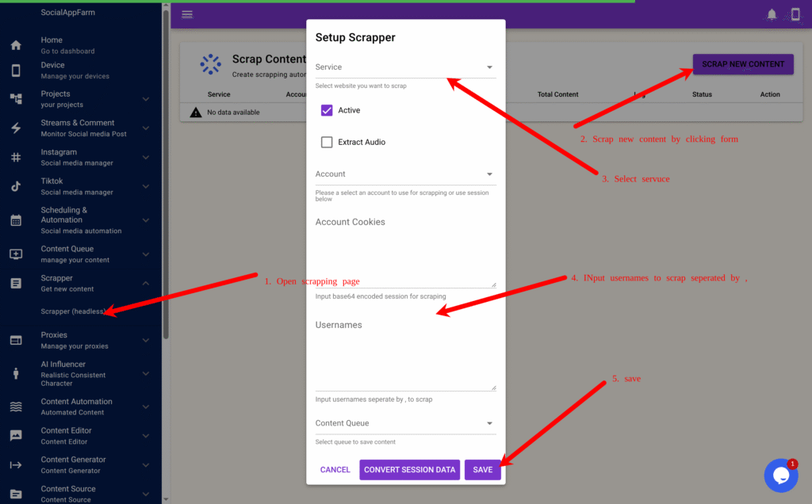The height and width of the screenshot is (504, 812).
Task: Click the Home icon in sidebar
Action: pyautogui.click(x=16, y=45)
